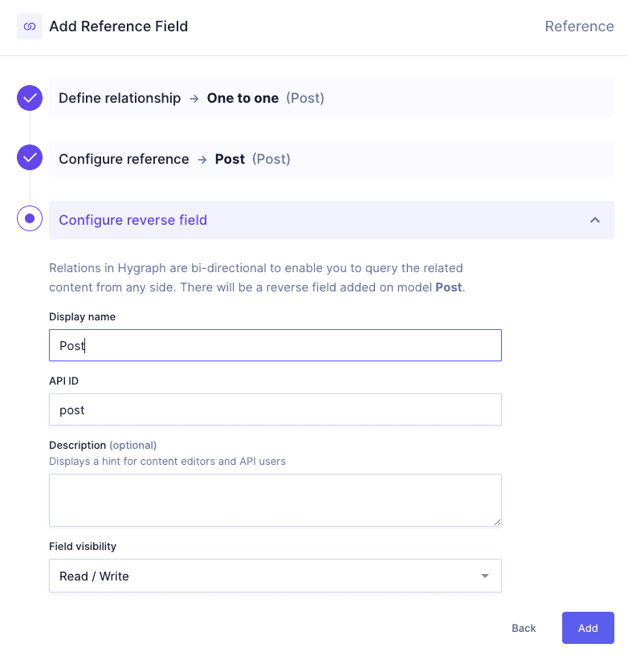
Task: Click the resize grip on the Description textarea
Action: 498,523
